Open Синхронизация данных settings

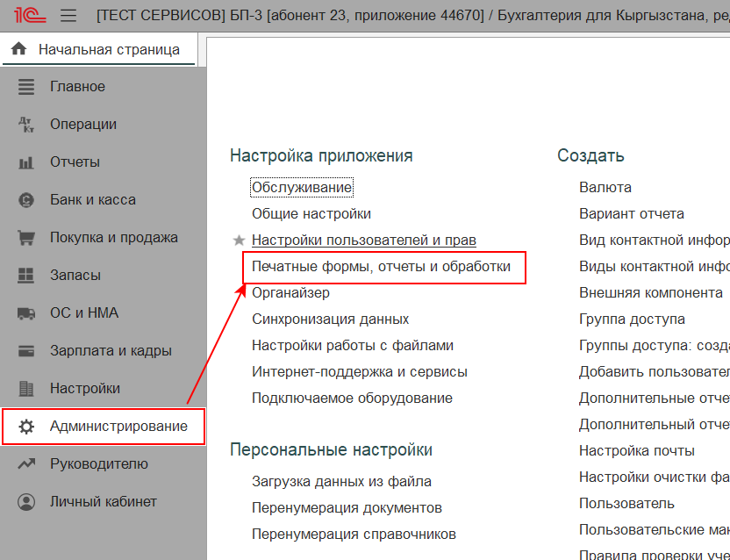point(330,319)
